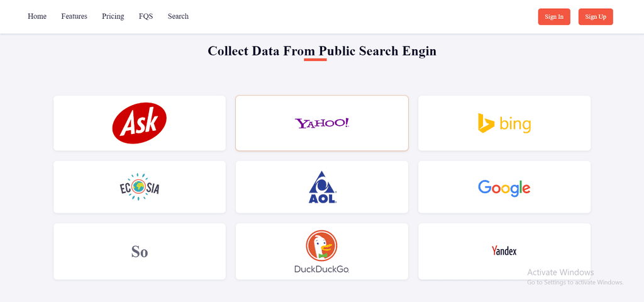The height and width of the screenshot is (302, 644).
Task: Click the Collect Data From Public Search heading
Action: click(322, 51)
